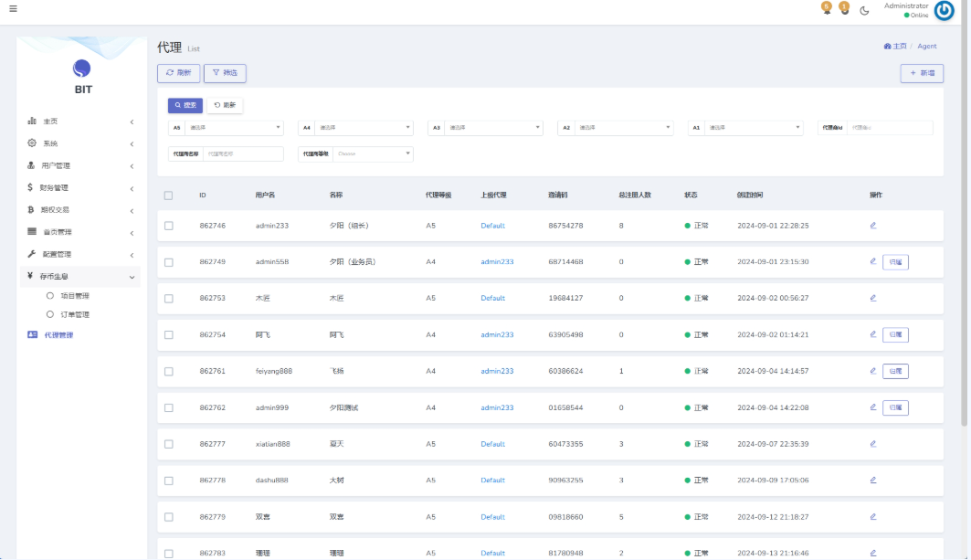Open the 代理管理 sidebar item
This screenshot has width=971, height=560.
pyautogui.click(x=58, y=335)
